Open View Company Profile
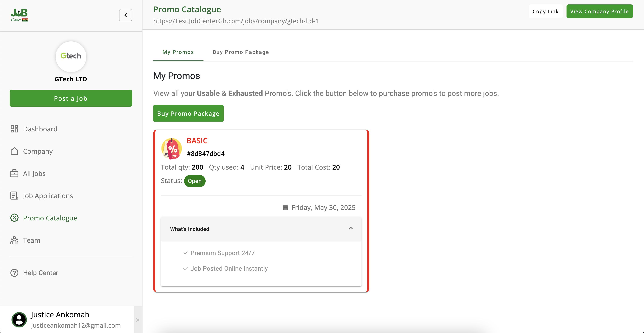 coord(599,11)
